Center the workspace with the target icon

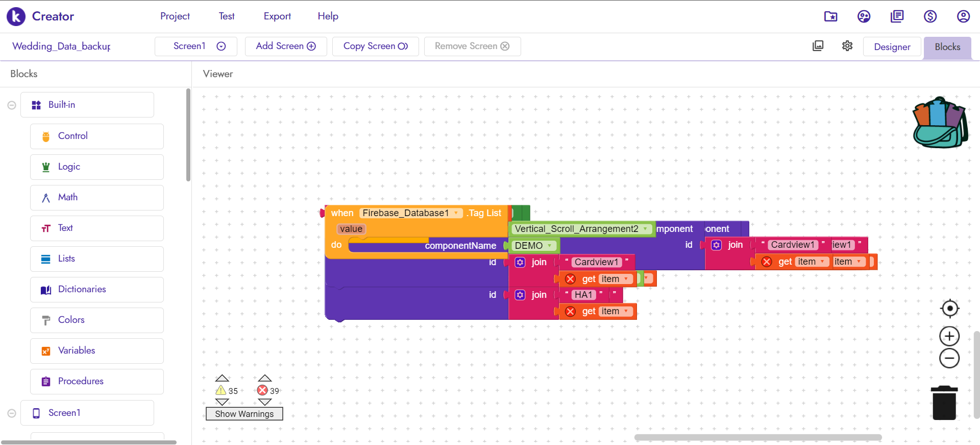949,309
